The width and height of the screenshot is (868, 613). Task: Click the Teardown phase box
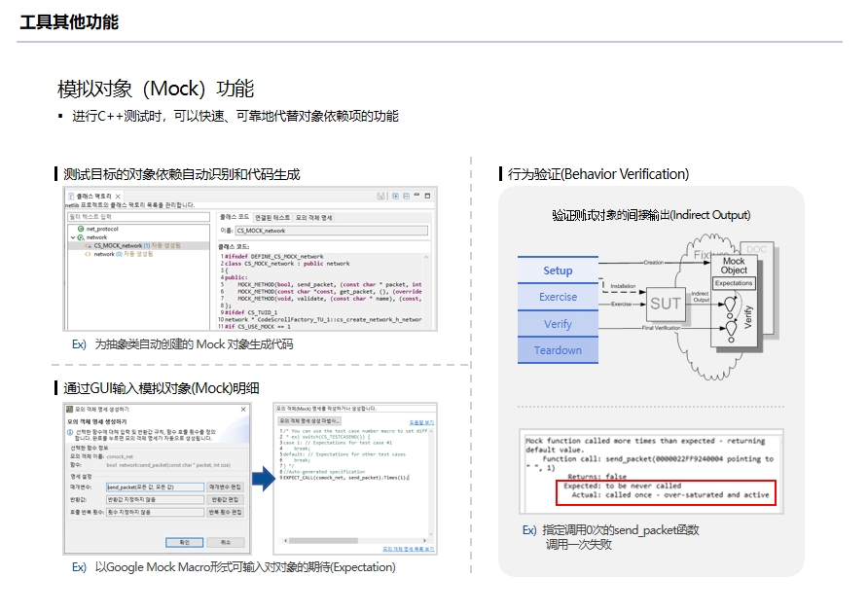pyautogui.click(x=558, y=350)
